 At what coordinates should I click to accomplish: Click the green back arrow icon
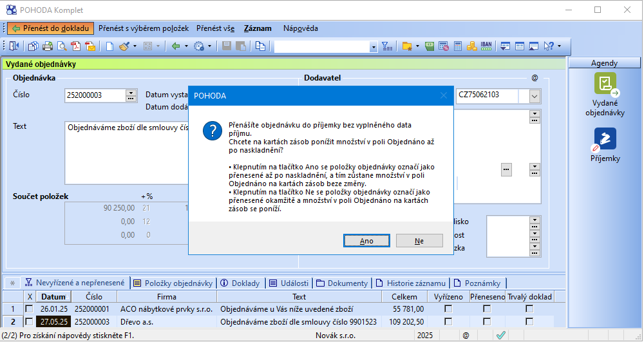(x=176, y=46)
